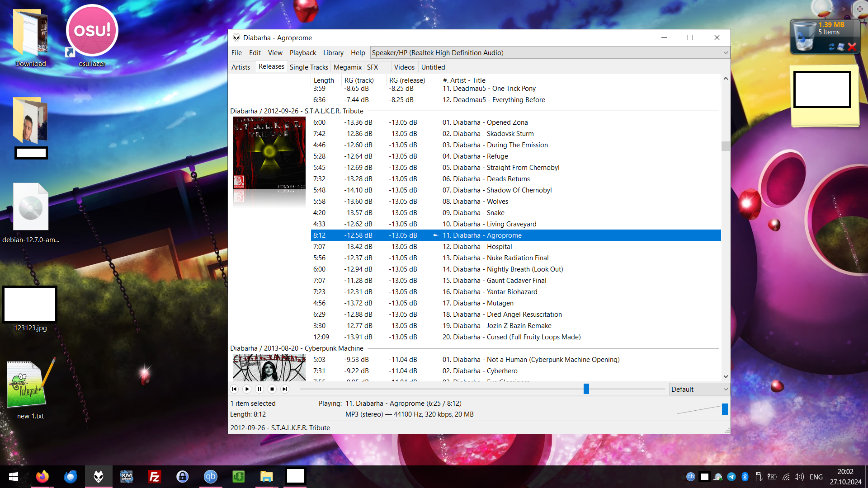Select track '03. Diabarha - During The Emission'
The height and width of the screenshot is (488, 868).
point(516,145)
